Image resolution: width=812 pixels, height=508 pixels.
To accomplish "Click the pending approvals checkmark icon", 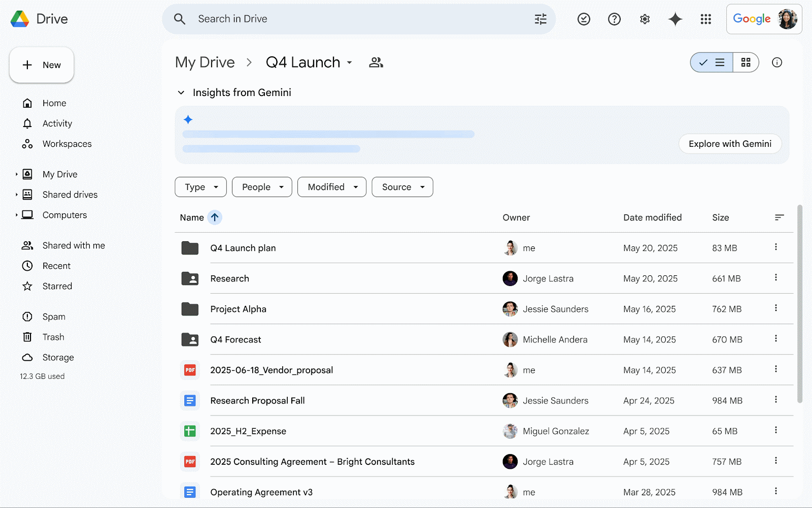I will point(584,19).
